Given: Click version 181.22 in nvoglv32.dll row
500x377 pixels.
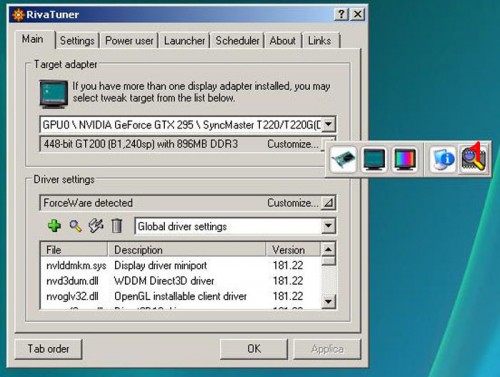Looking at the screenshot, I should (x=288, y=296).
